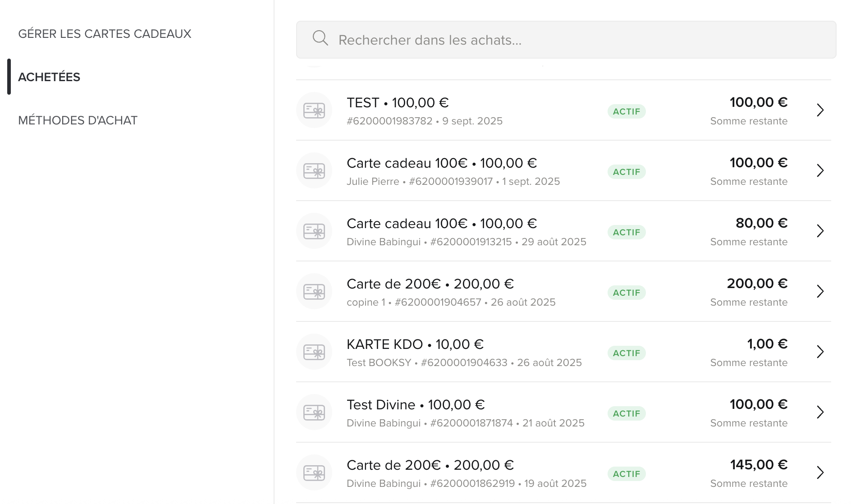851x504 pixels.
Task: Open chevron for Test Divine row
Action: (x=820, y=412)
